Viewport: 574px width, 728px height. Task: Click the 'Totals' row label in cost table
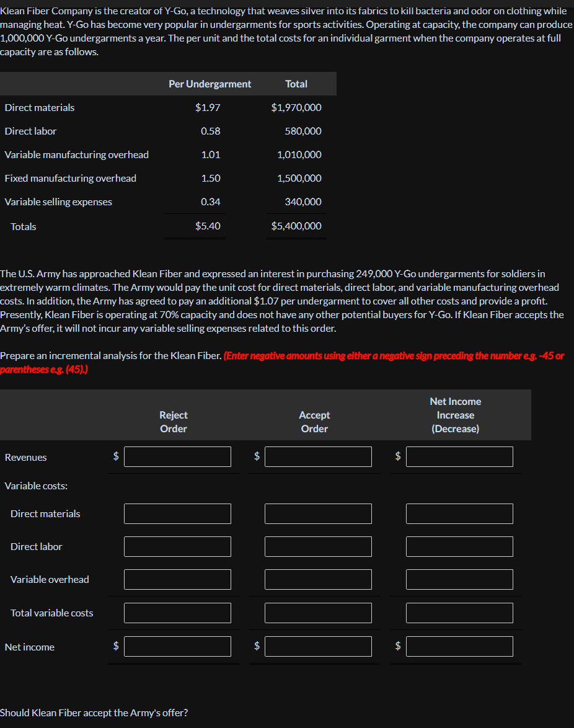(x=23, y=226)
